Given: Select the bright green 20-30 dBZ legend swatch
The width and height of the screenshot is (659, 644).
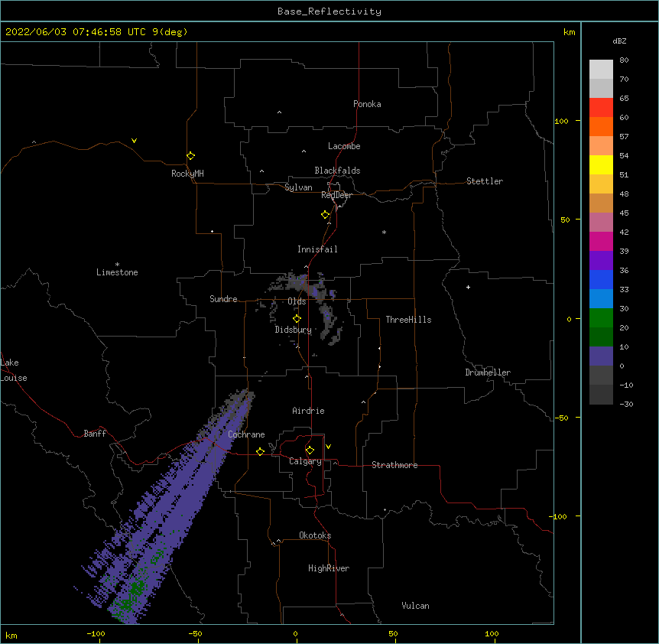Looking at the screenshot, I should pos(601,318).
